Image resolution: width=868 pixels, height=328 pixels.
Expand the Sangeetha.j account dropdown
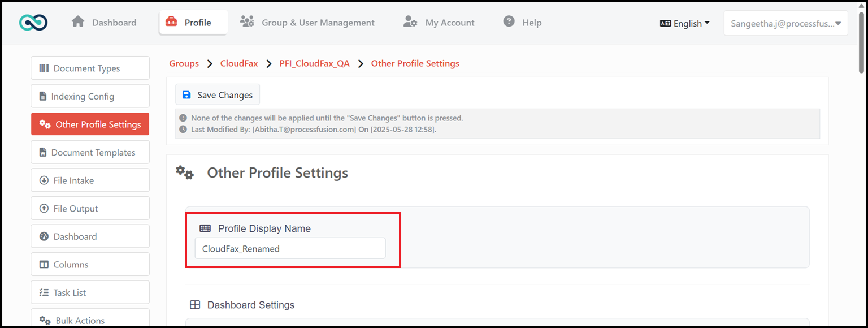(785, 23)
